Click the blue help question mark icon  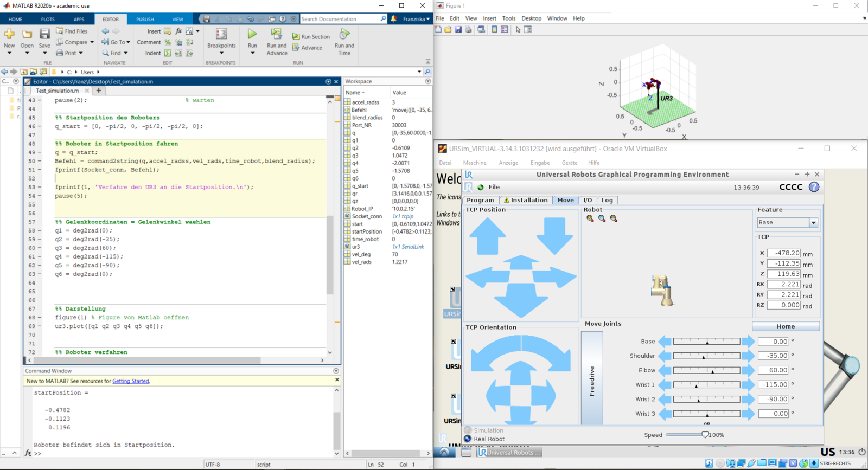[x=814, y=187]
